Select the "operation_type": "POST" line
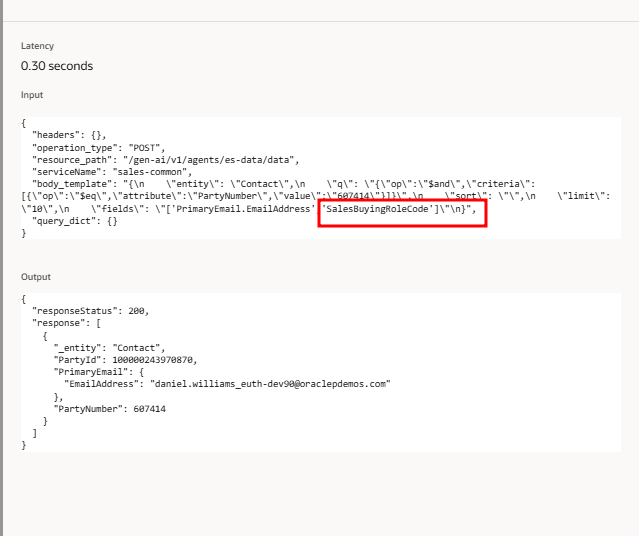This screenshot has height=536, width=639. coord(98,148)
